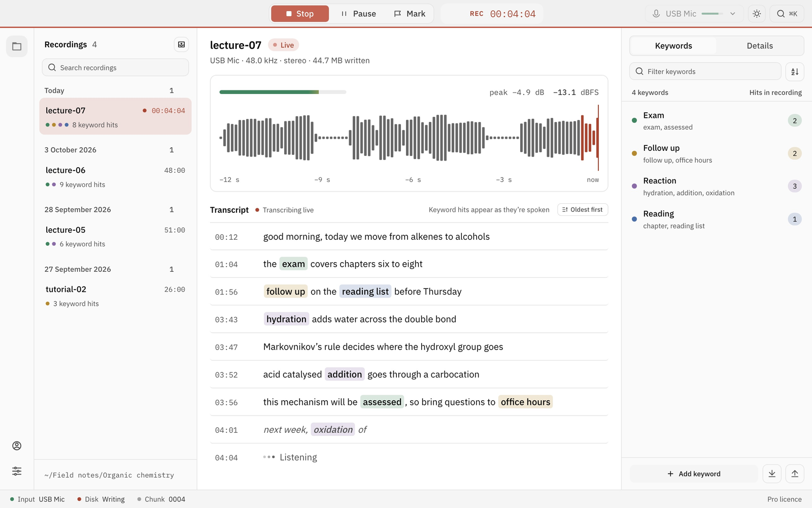Select the Follow up keyword row
812x508 pixels.
point(717,153)
